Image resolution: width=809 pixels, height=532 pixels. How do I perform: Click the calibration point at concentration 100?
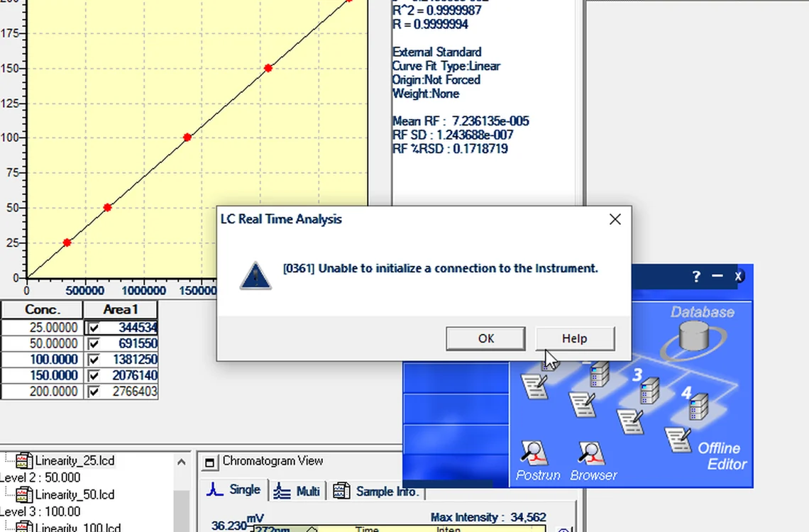click(x=187, y=137)
